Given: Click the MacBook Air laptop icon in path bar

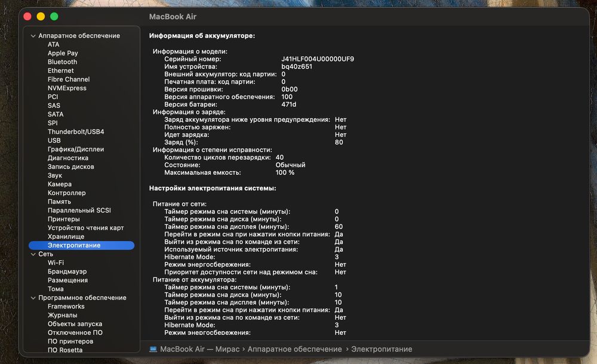Looking at the screenshot, I should click(153, 349).
